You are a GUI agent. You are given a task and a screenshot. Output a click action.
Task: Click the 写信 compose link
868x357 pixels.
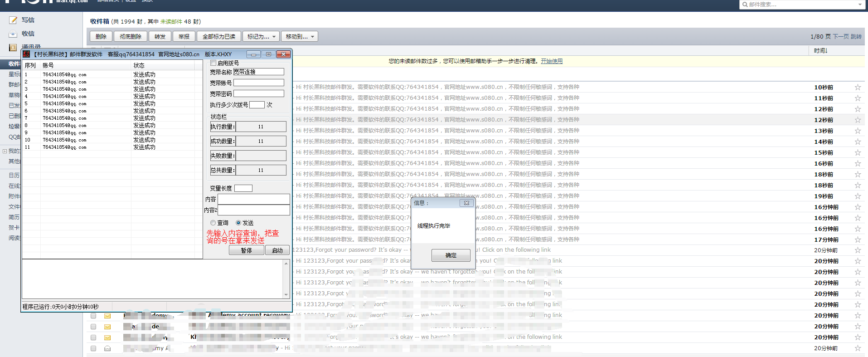tap(28, 20)
